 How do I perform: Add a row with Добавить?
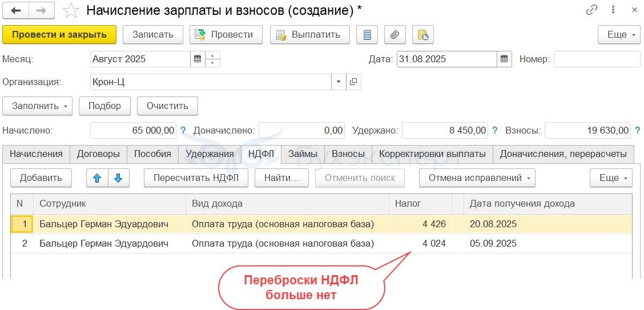41,178
